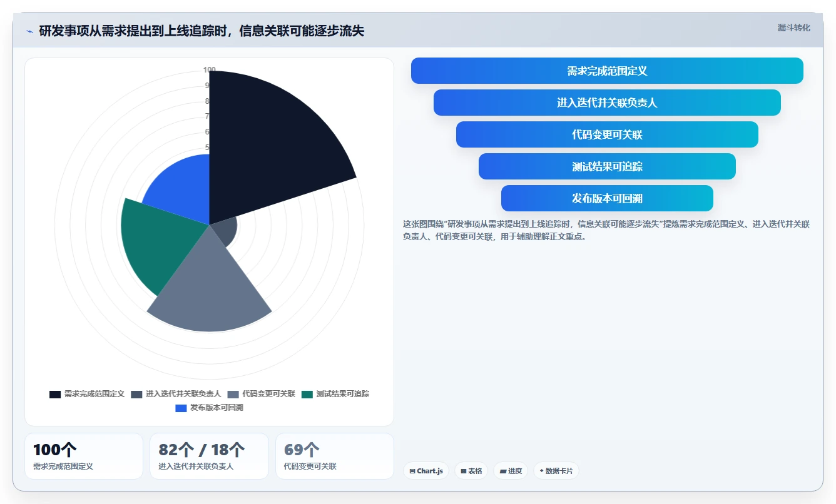Click the description paragraph below the funnel
Viewport: 836px width, 504px height.
click(x=606, y=230)
